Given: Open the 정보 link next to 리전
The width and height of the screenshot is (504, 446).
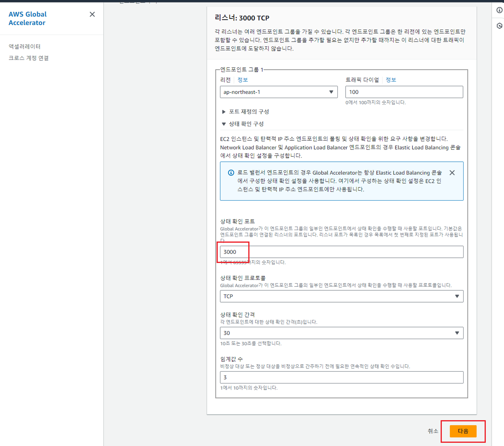Looking at the screenshot, I should pyautogui.click(x=242, y=80).
